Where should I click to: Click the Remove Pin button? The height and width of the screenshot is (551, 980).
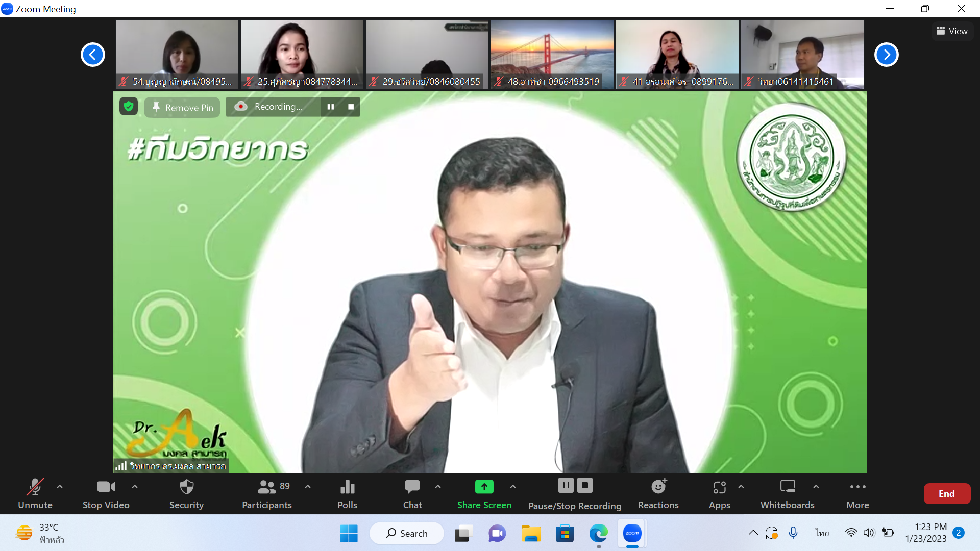(x=182, y=107)
